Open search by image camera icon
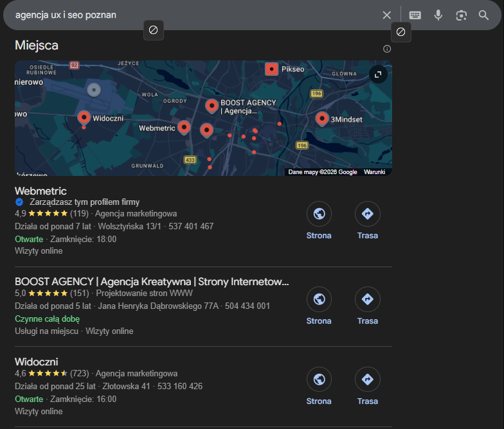 pos(461,15)
